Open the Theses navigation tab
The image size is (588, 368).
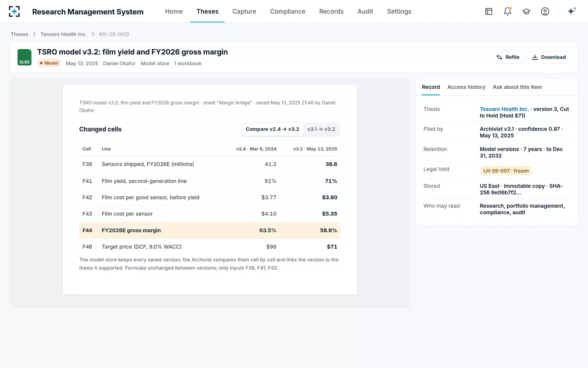pyautogui.click(x=207, y=11)
